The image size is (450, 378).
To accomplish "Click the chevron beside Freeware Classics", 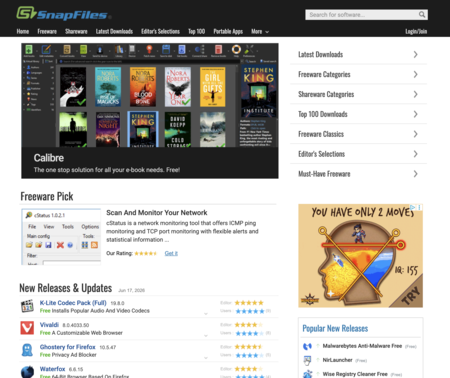I will point(415,134).
